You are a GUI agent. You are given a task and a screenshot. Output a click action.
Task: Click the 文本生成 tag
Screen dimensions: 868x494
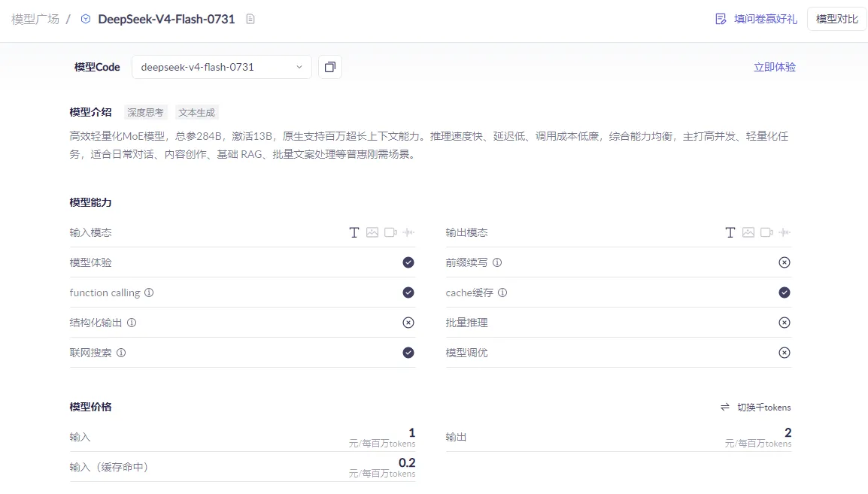(x=196, y=112)
